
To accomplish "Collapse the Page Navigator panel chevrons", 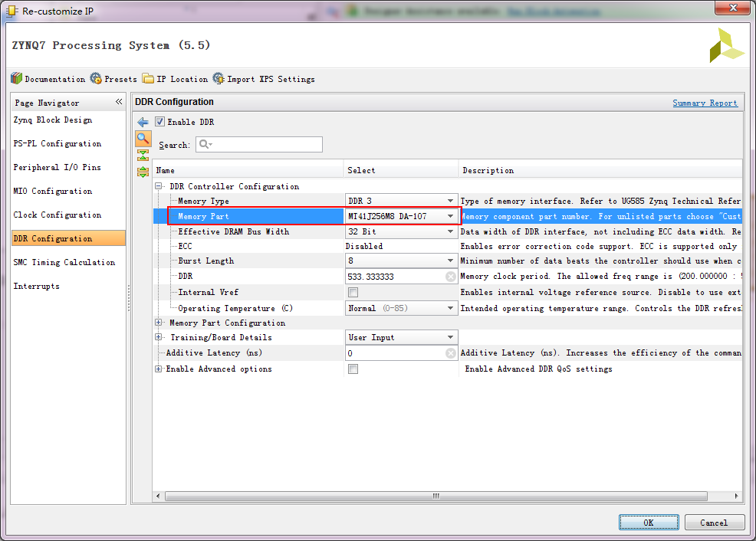I will pyautogui.click(x=119, y=102).
